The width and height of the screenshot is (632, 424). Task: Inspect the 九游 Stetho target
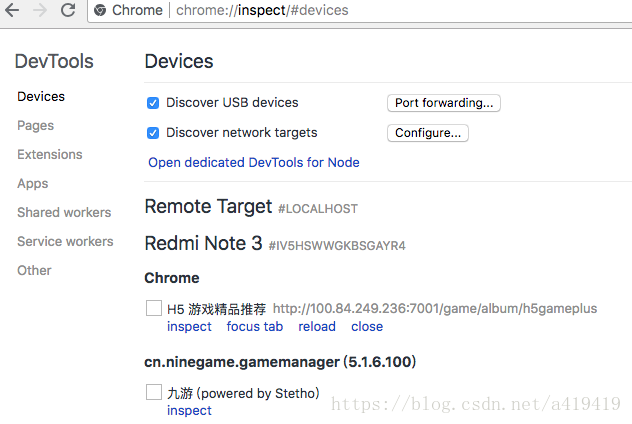189,410
